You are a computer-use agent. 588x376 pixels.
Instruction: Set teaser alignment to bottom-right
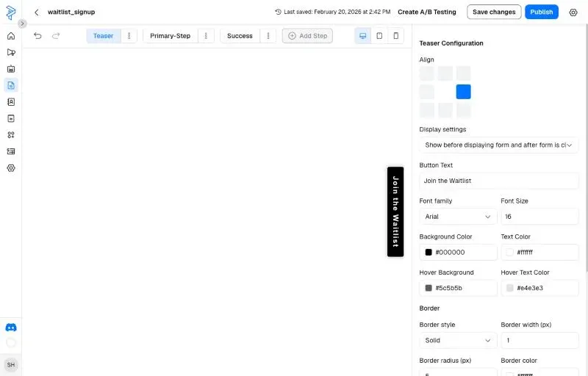tap(464, 110)
